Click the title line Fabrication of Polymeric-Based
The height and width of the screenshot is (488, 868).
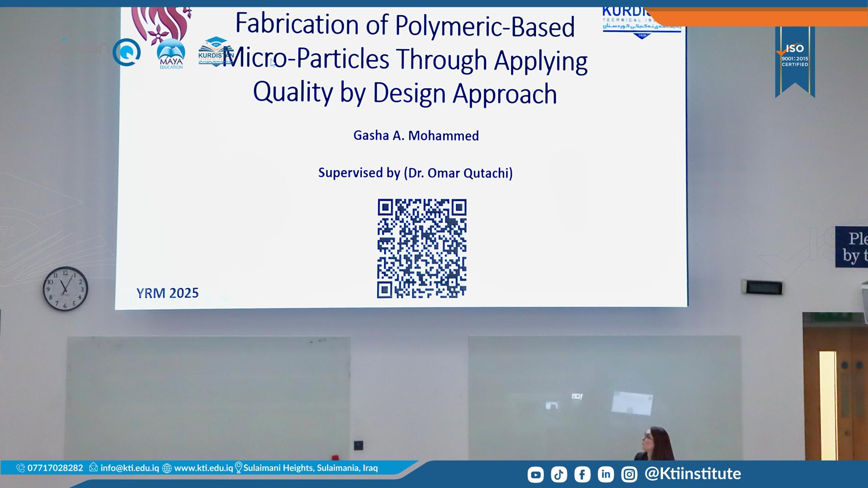click(405, 25)
